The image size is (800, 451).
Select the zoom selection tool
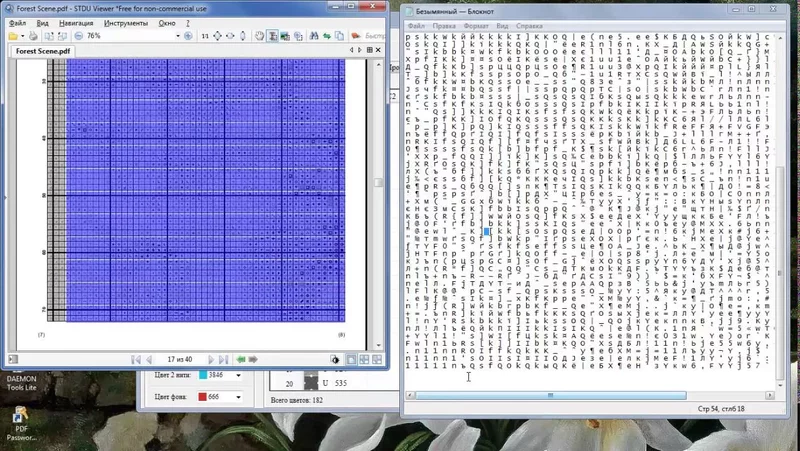point(298,36)
